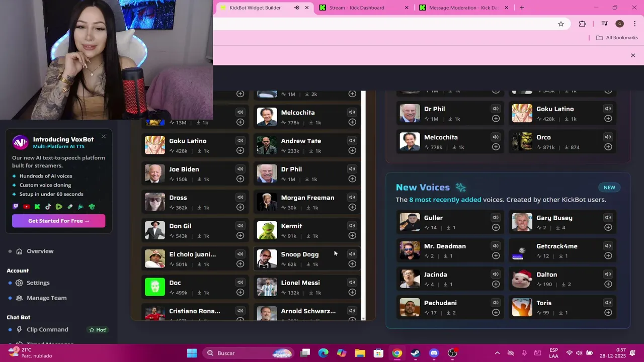The width and height of the screenshot is (644, 362).
Task: Open Settings in Account section
Action: 38,283
